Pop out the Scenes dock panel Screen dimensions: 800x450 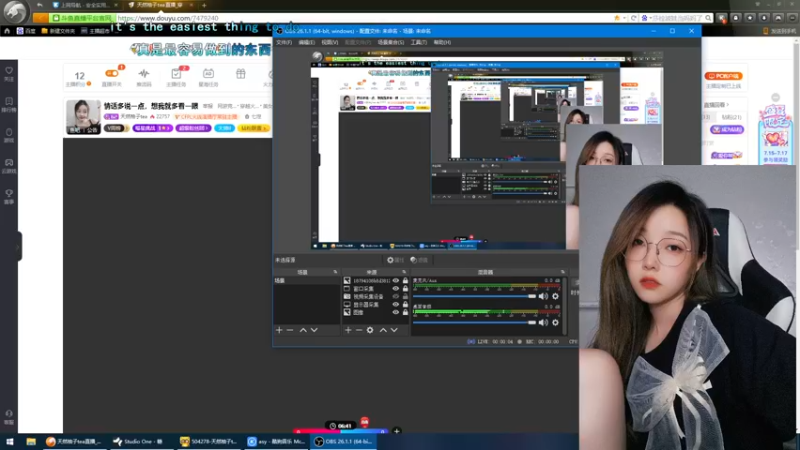point(335,272)
